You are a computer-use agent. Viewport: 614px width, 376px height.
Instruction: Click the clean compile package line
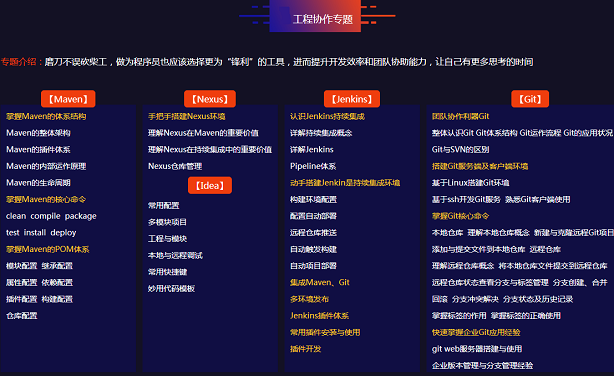[51, 216]
